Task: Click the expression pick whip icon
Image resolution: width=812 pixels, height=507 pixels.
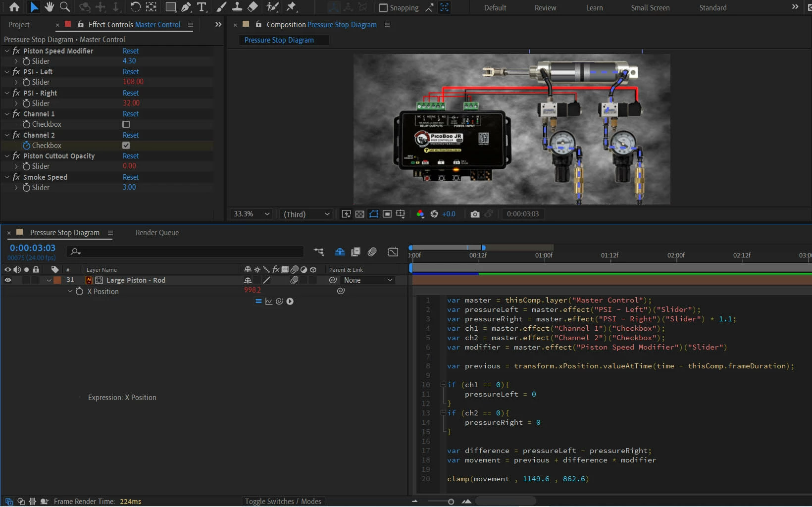Action: tap(279, 301)
